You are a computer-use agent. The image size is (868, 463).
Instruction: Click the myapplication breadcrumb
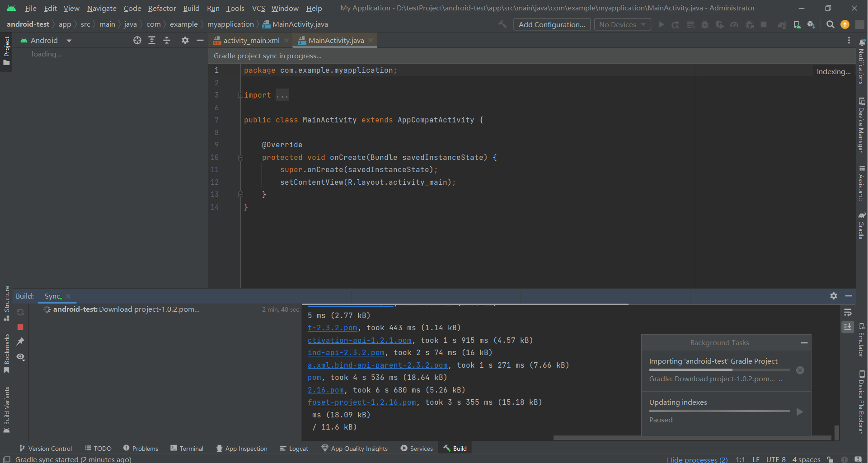[x=230, y=24]
